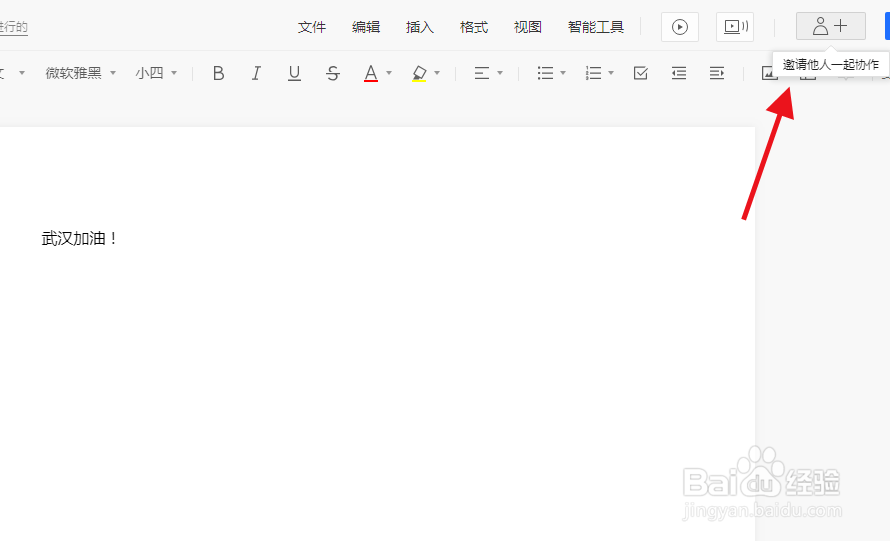
Task: Open the 小四 font size dropdown
Action: [x=156, y=73]
